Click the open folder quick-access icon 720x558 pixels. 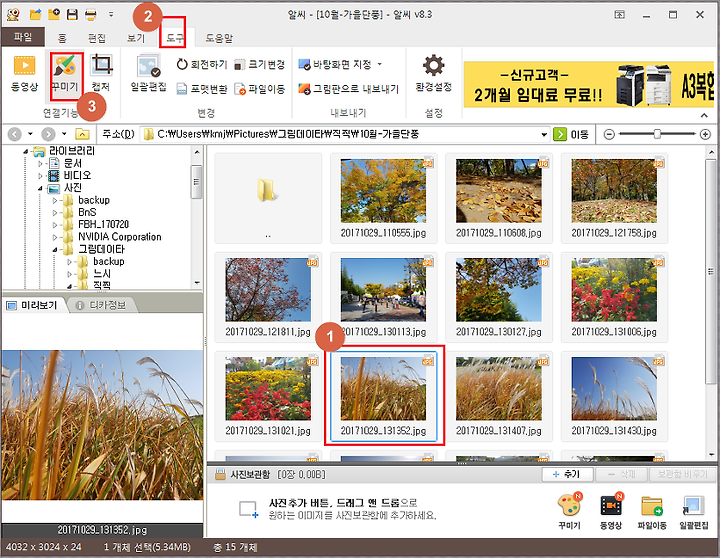(35, 15)
